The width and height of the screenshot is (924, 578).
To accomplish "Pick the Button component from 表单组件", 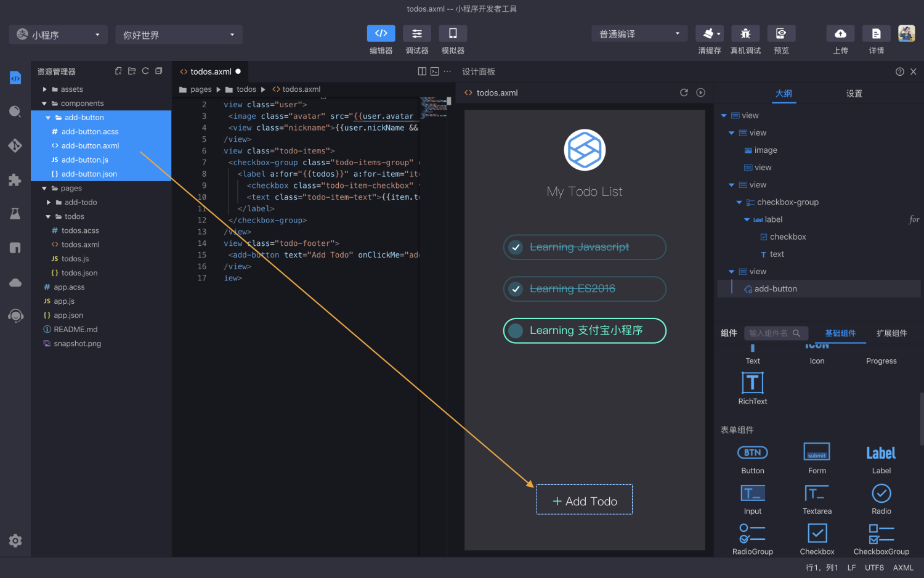I will tap(752, 460).
